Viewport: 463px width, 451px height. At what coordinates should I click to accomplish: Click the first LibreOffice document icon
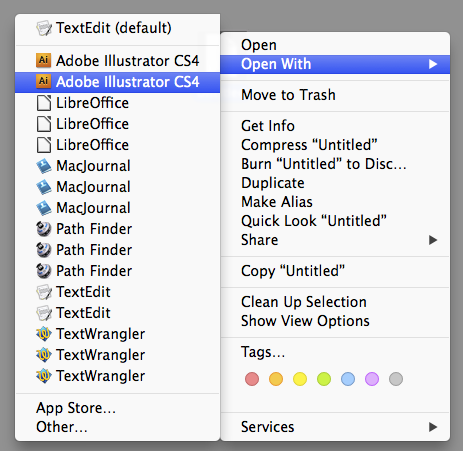click(44, 103)
